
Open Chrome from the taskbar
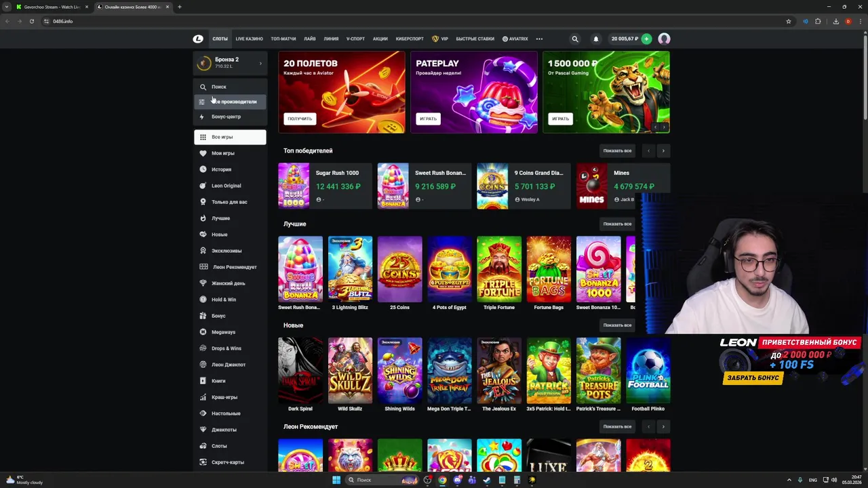442,480
